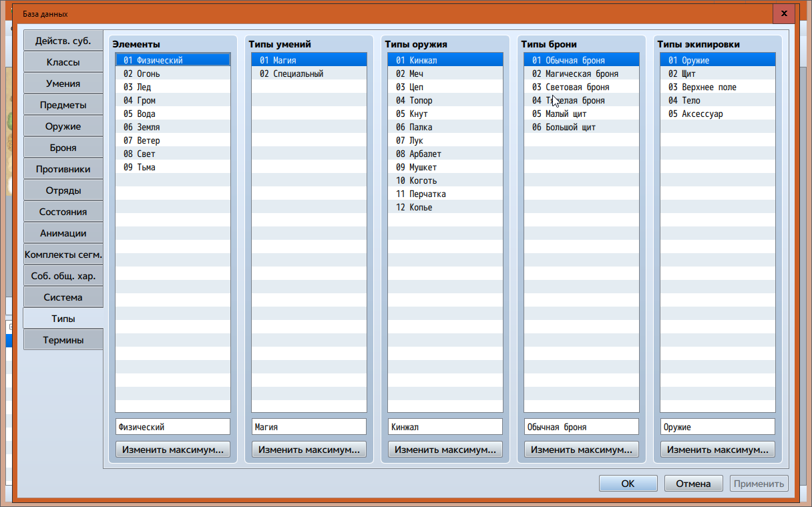This screenshot has width=812, height=507.
Task: Select weapon type 06 Палка
Action: pyautogui.click(x=445, y=127)
